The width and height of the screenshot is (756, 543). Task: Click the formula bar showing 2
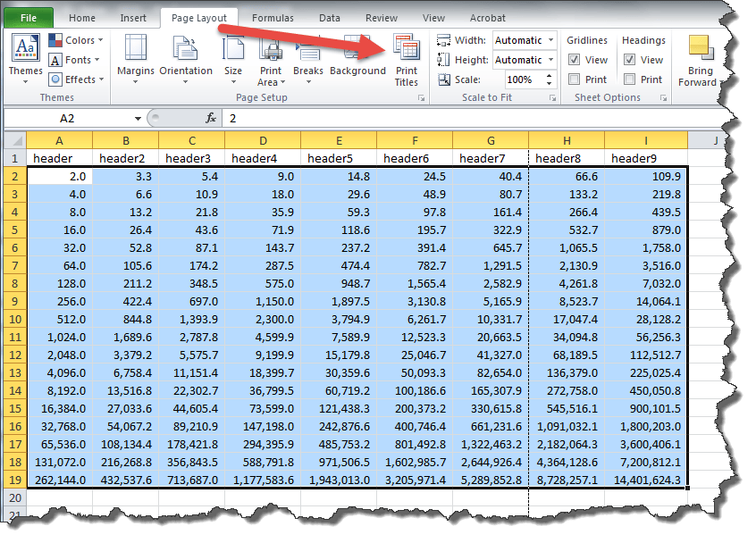tap(473, 119)
